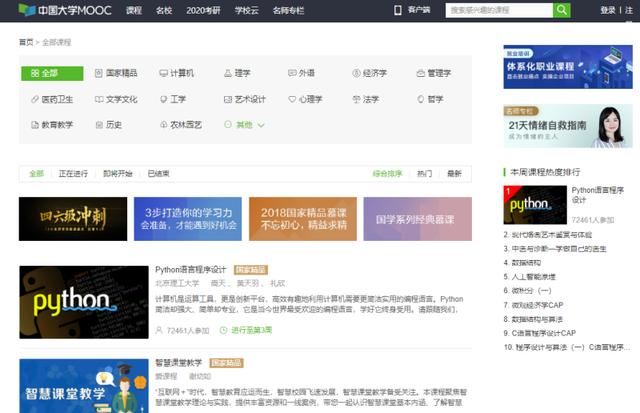Filter courses by 已结束

(x=159, y=174)
